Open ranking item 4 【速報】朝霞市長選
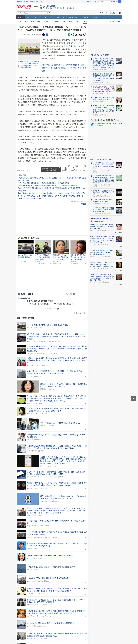Screen dimensions: 138x644 pos(104,99)
